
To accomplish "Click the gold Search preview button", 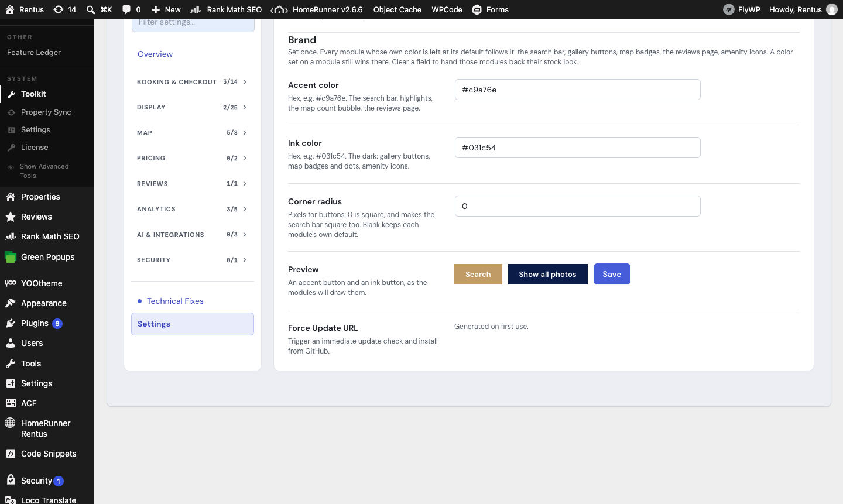I will (478, 274).
